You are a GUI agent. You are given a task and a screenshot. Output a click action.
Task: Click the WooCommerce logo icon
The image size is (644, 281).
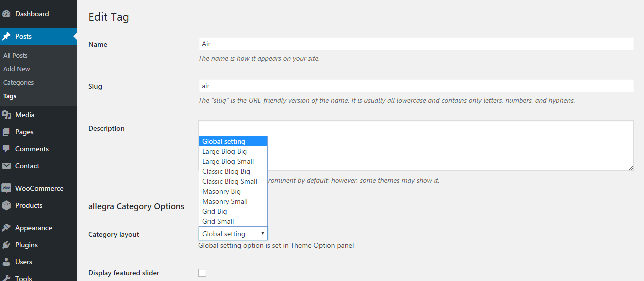click(6, 188)
